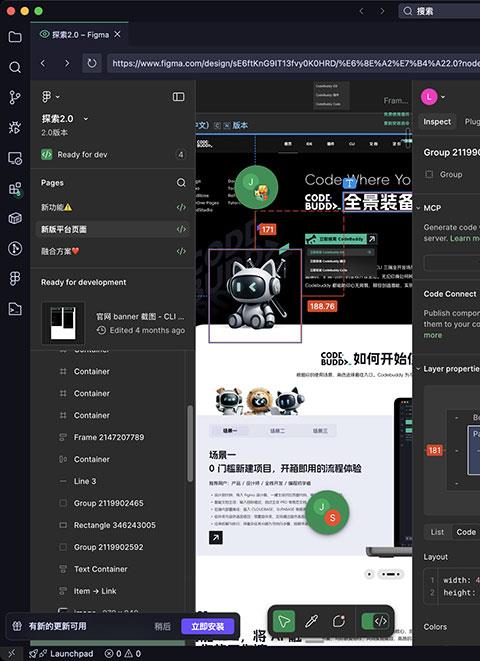Select Item → Link layer
Viewport: 480px width, 661px height.
click(95, 591)
